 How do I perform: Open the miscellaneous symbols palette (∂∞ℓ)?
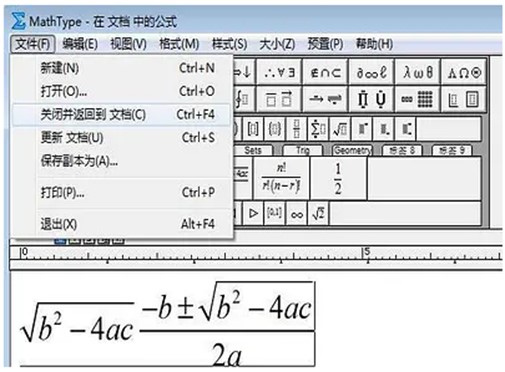(371, 72)
